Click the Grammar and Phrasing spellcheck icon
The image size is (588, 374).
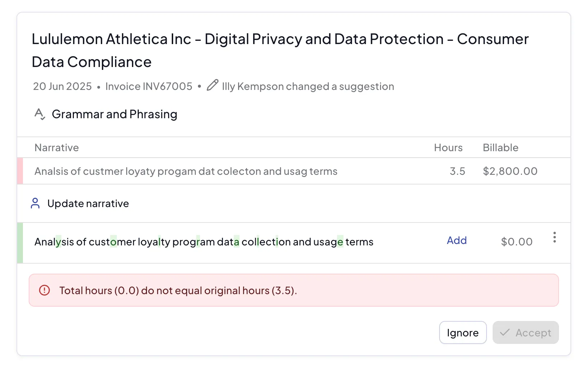coord(39,114)
